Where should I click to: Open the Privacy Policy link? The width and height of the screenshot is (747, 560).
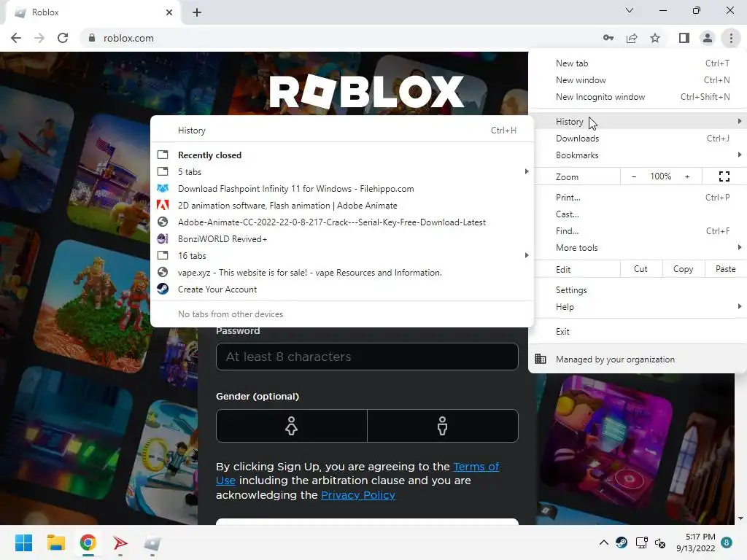pyautogui.click(x=358, y=495)
